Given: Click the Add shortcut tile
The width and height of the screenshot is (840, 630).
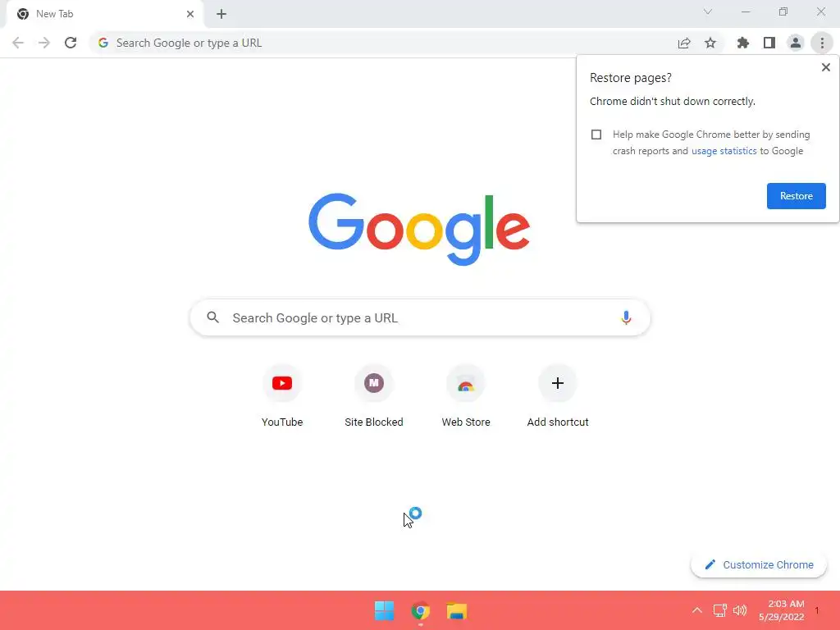Looking at the screenshot, I should point(558,396).
